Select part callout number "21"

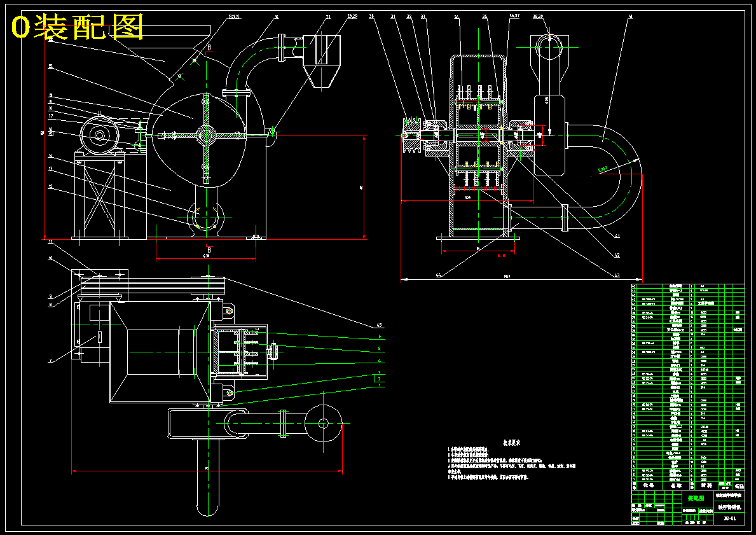[328, 17]
